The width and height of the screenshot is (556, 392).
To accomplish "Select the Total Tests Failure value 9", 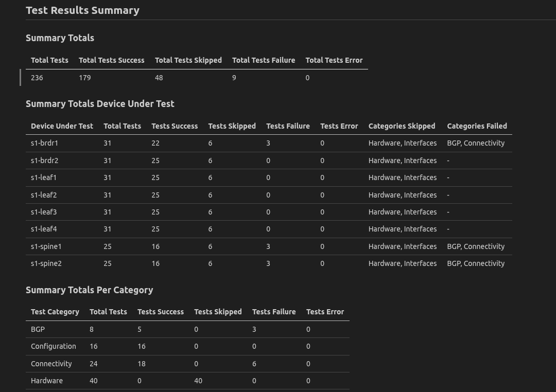I will (x=234, y=78).
